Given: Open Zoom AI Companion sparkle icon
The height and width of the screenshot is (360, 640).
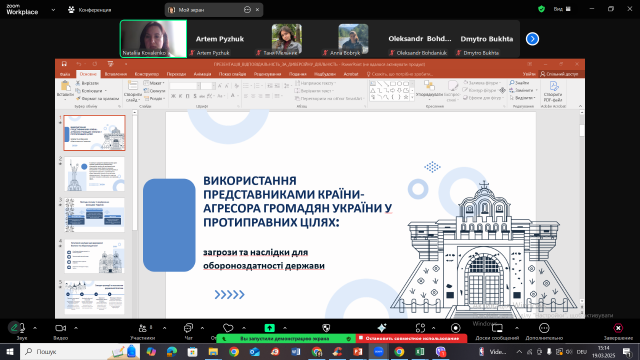Looking at the screenshot, I should point(382,328).
